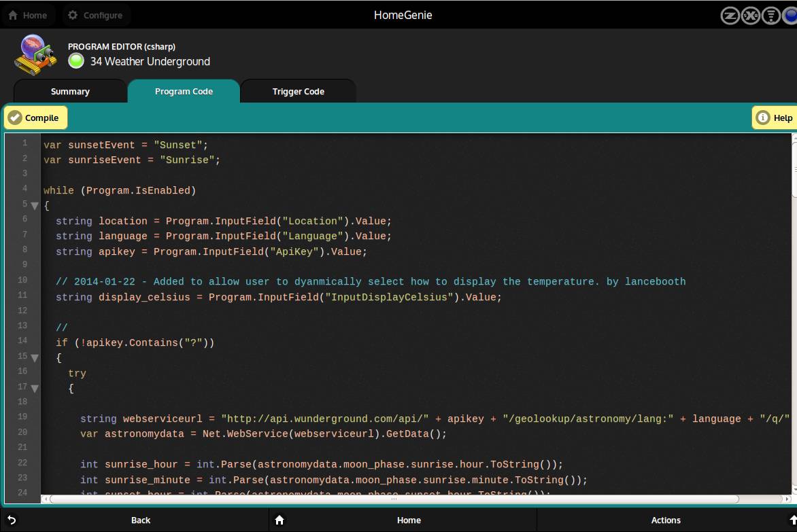Compile the program code
Viewport: 797px width, 532px height.
35,118
